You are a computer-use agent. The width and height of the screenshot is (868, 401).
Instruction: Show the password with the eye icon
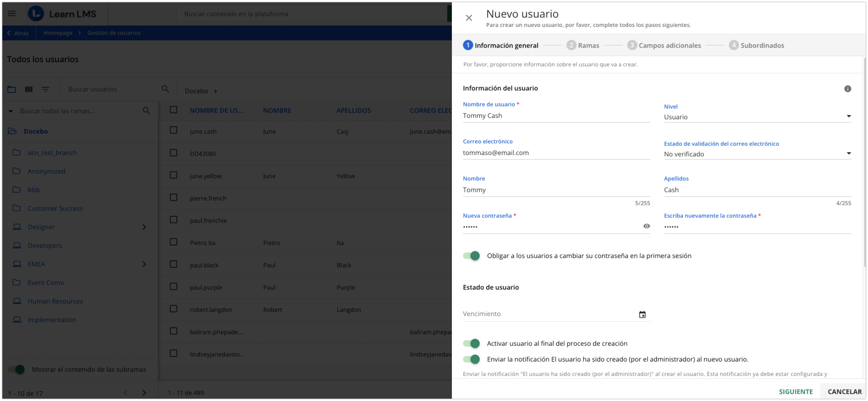click(x=646, y=226)
